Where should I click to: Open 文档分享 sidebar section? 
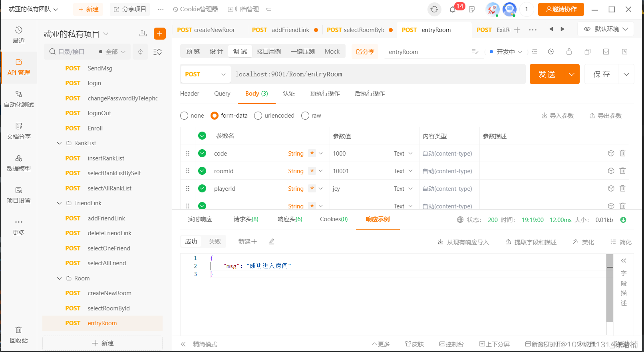[19, 131]
